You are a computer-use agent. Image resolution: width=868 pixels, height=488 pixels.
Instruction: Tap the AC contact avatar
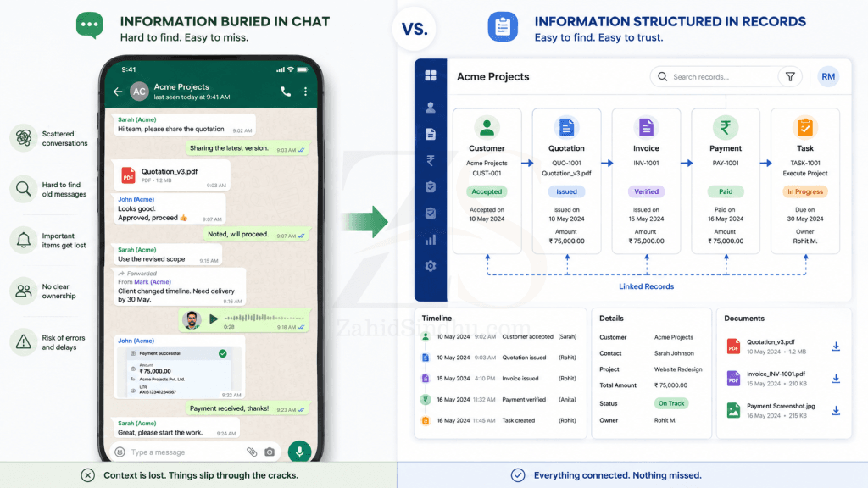coord(140,91)
